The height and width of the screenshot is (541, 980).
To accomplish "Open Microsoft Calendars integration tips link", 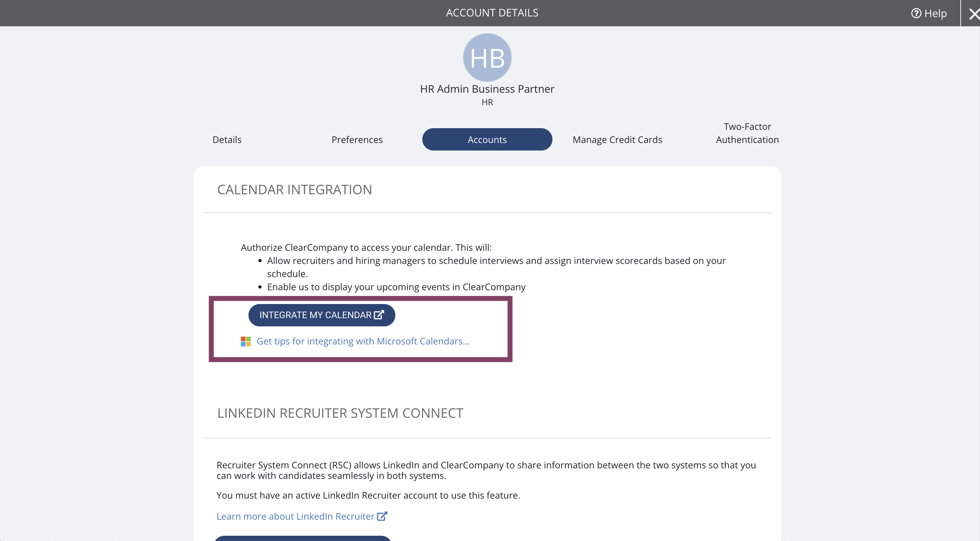I will tap(363, 341).
